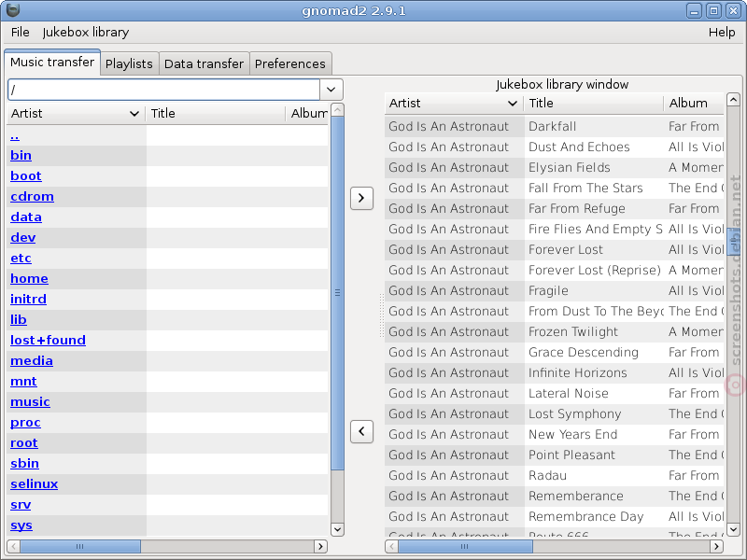Open the music folder link
Screen dimensions: 747x560
tap(30, 401)
